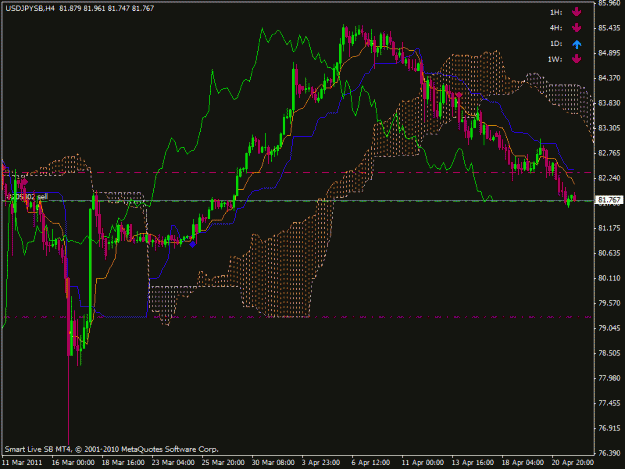Select the sell order label on the chart
The height and width of the screenshot is (469, 625).
(27, 197)
